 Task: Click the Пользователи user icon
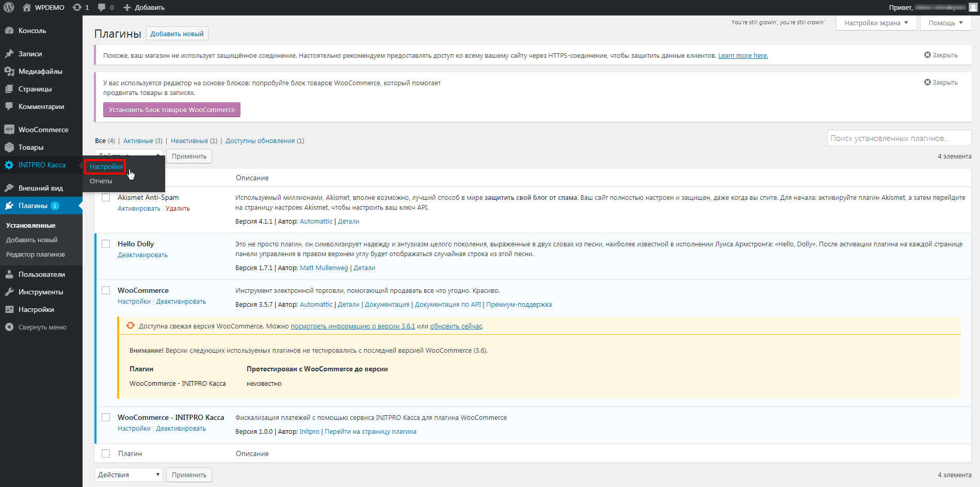coord(9,274)
